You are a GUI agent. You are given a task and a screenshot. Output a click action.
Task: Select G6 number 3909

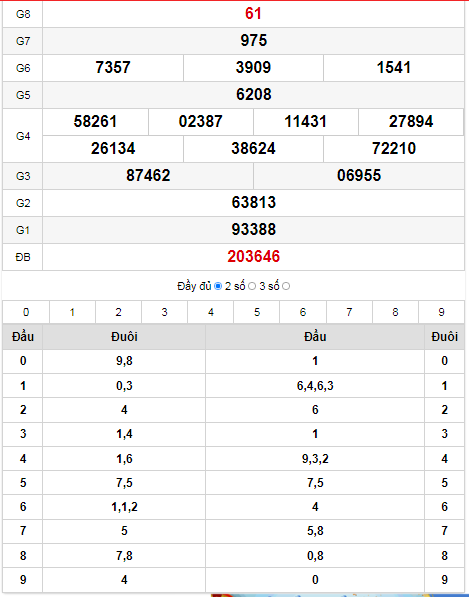coord(253,68)
